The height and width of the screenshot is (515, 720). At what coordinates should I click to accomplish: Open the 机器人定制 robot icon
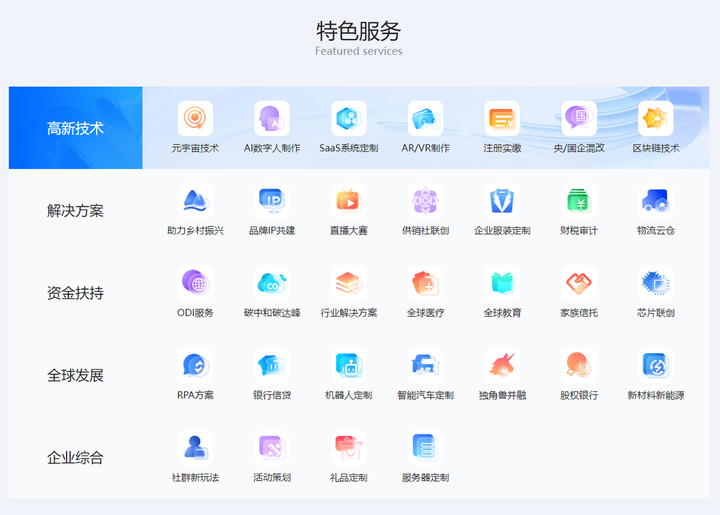coord(349,365)
